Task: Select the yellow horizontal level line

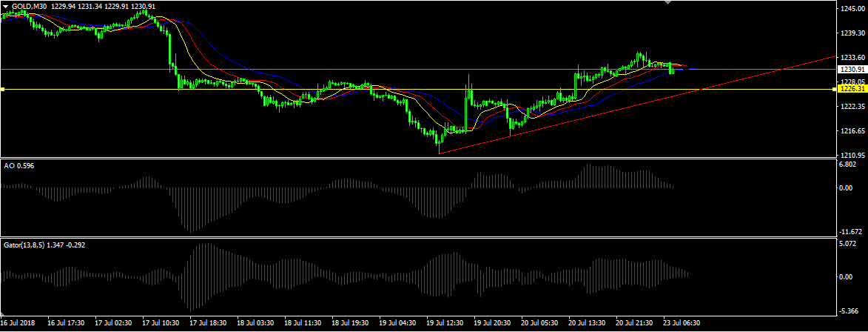Action: click(x=370, y=89)
